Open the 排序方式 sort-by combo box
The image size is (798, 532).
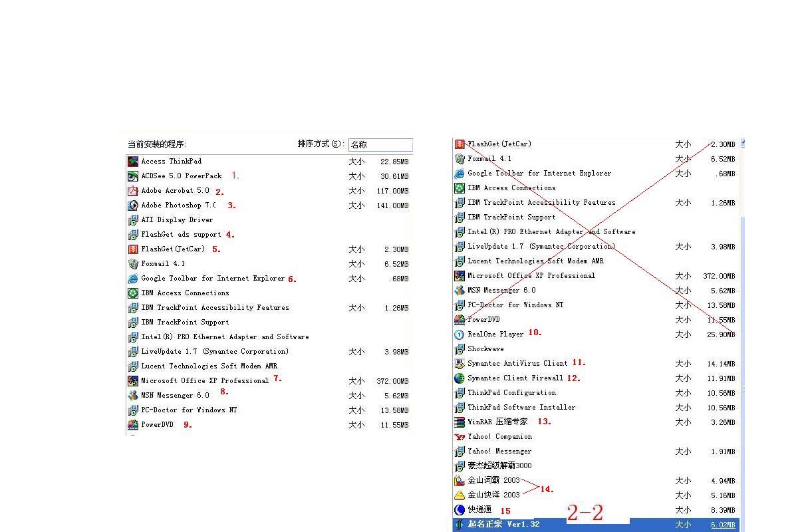[x=380, y=144]
